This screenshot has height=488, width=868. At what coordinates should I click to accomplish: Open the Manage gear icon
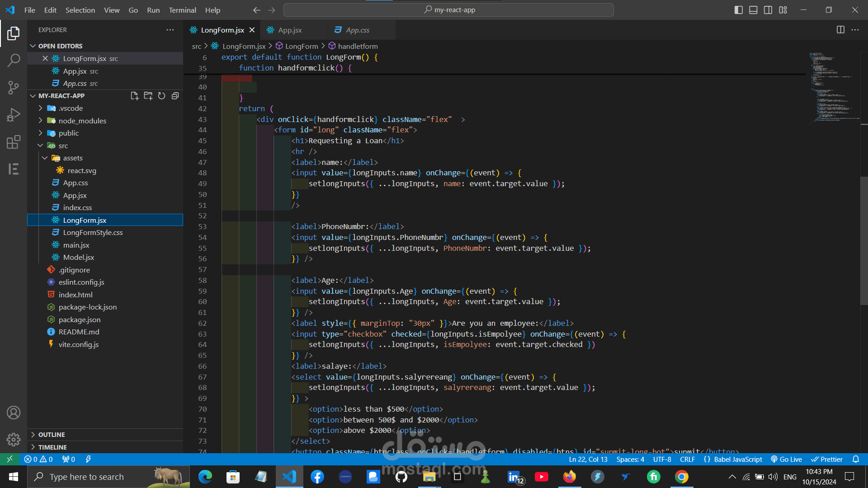coord(14,439)
